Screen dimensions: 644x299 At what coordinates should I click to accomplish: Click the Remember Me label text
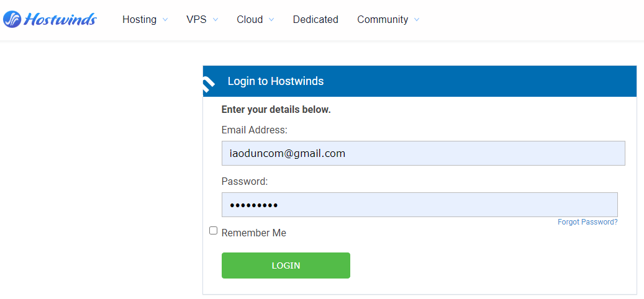point(254,233)
